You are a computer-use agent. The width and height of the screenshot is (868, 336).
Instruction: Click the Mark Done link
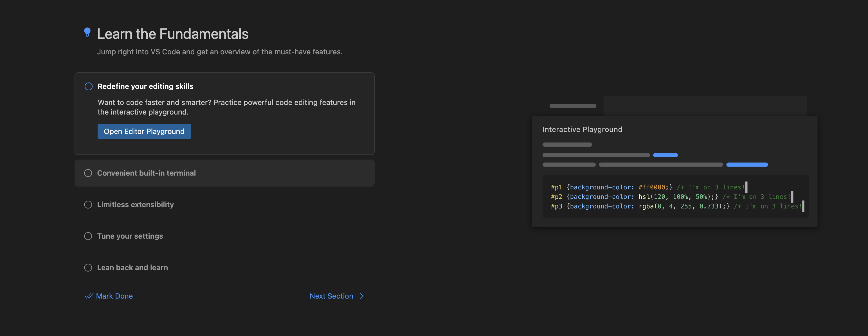pos(114,296)
